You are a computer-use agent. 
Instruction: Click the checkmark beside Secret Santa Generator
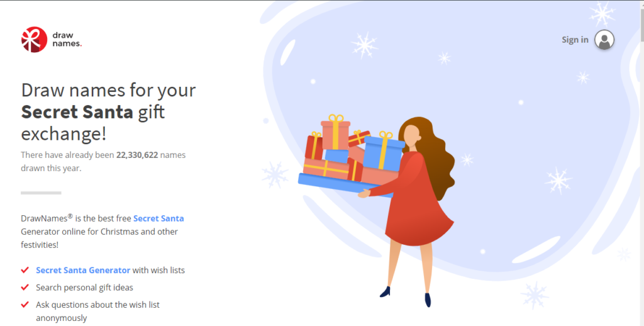coord(25,270)
